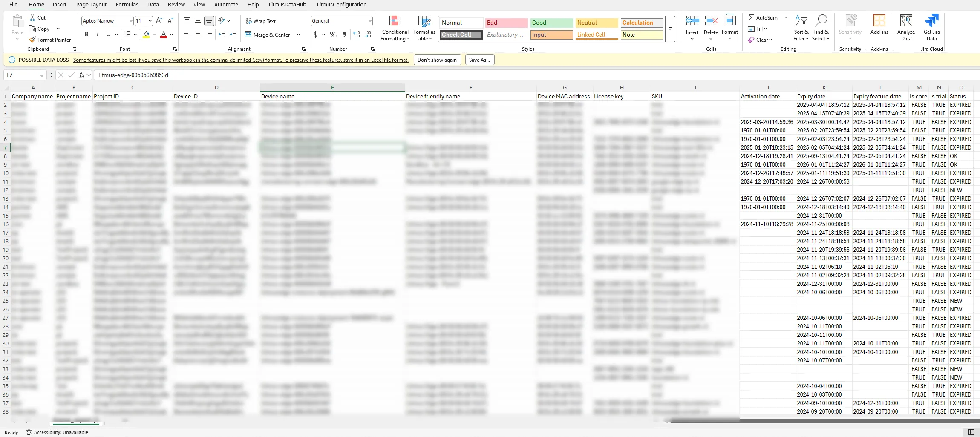Click the Save As... button
This screenshot has height=437, width=980.
click(479, 60)
